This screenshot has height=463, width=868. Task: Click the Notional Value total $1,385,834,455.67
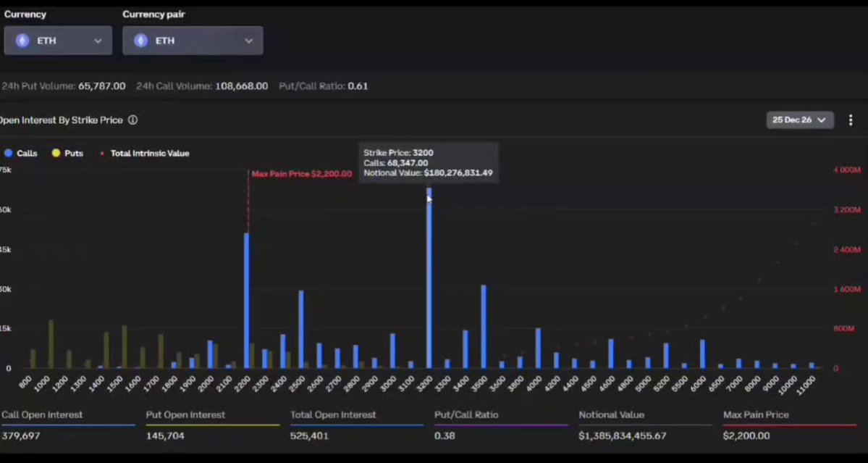click(x=623, y=436)
